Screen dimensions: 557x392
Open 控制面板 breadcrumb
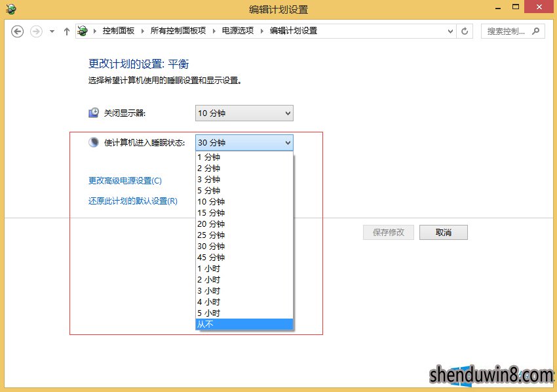point(119,31)
